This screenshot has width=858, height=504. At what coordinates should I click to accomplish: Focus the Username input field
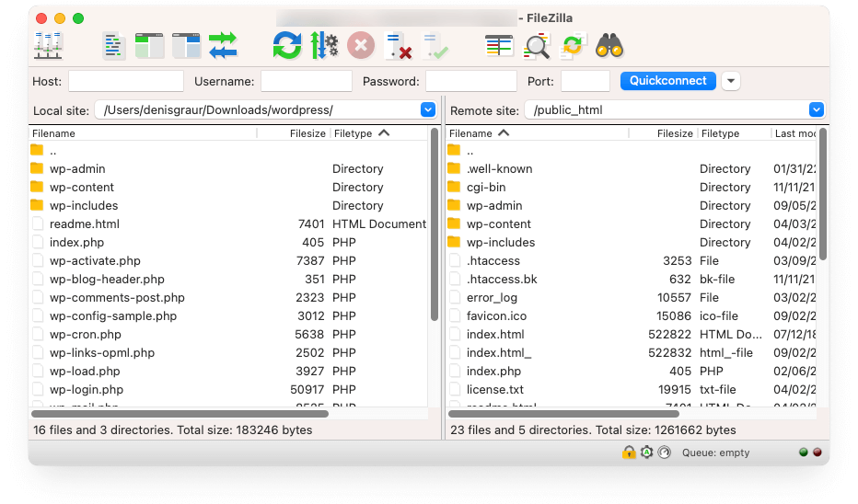[307, 81]
